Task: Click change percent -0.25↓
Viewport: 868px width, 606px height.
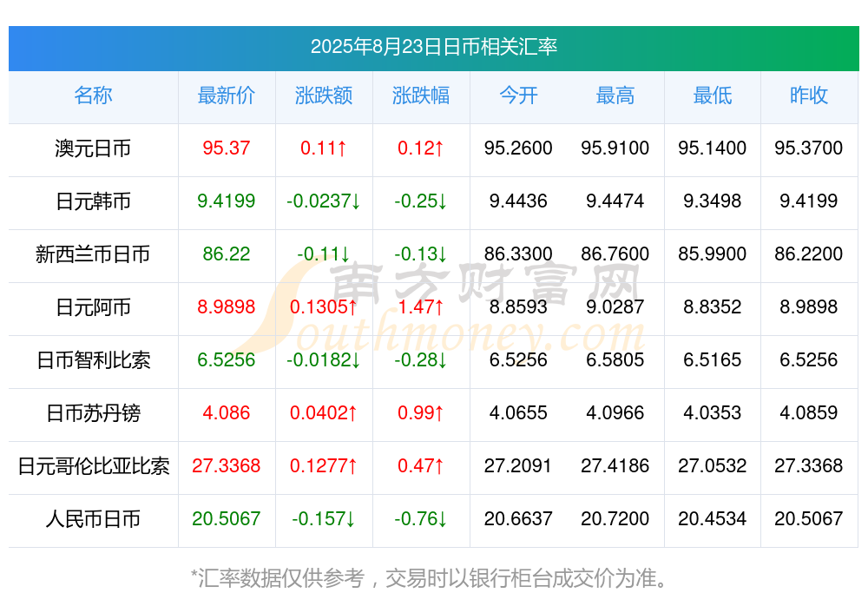Action: pyautogui.click(x=421, y=201)
